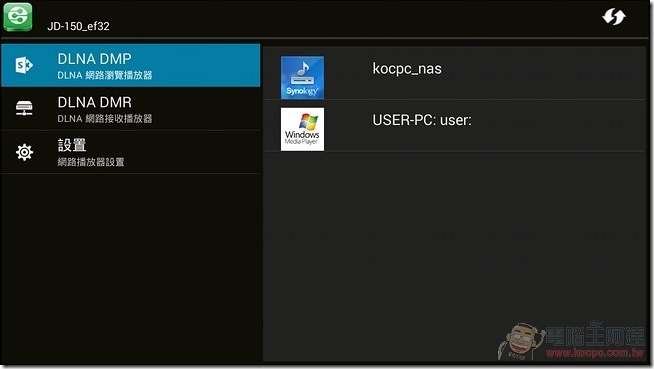Open the 設置 settings menu item
This screenshot has width=654, height=369.
click(x=131, y=152)
